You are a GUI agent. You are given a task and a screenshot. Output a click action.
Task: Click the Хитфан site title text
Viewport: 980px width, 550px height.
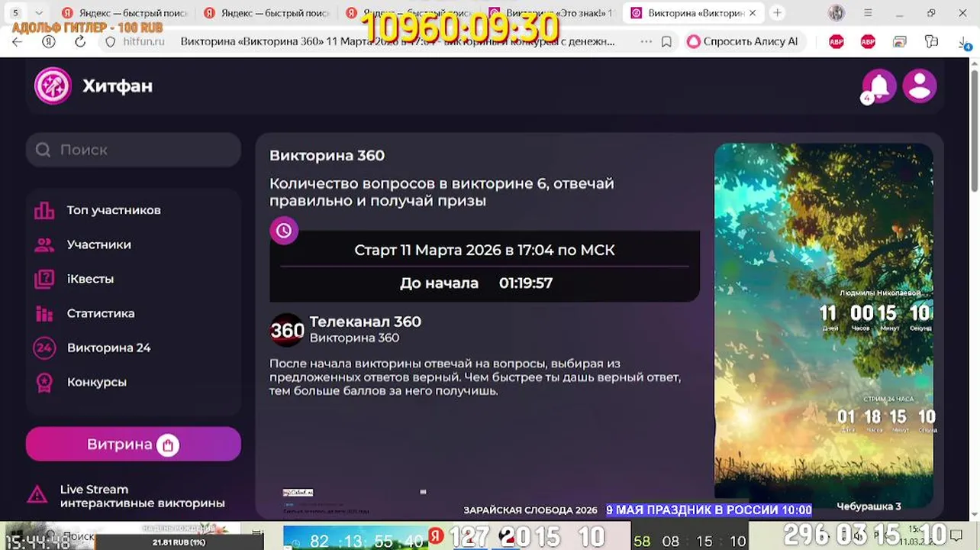point(118,86)
